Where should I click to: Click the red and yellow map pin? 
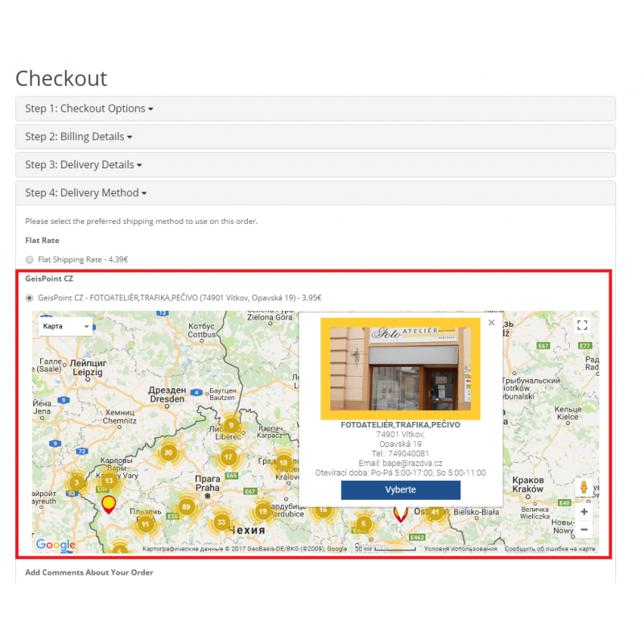pyautogui.click(x=109, y=505)
